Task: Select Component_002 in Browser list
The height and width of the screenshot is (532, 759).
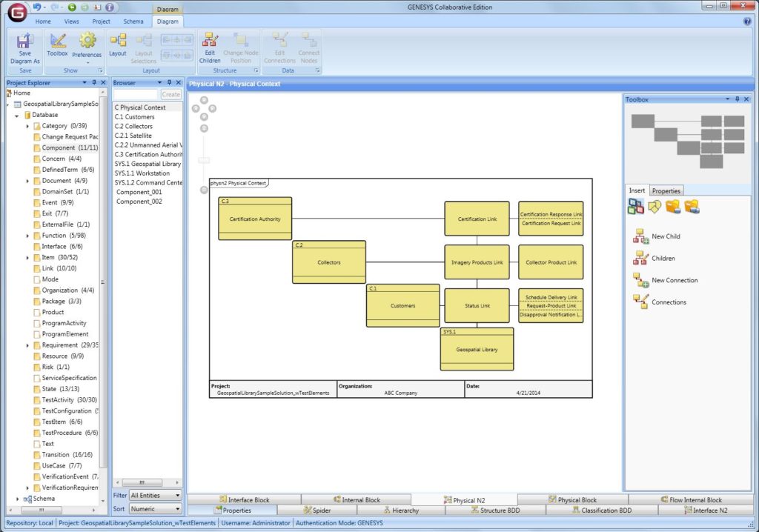Action: pos(139,202)
